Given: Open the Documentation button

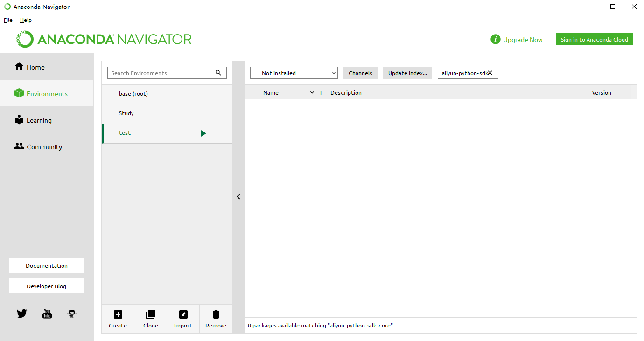Looking at the screenshot, I should [47, 265].
